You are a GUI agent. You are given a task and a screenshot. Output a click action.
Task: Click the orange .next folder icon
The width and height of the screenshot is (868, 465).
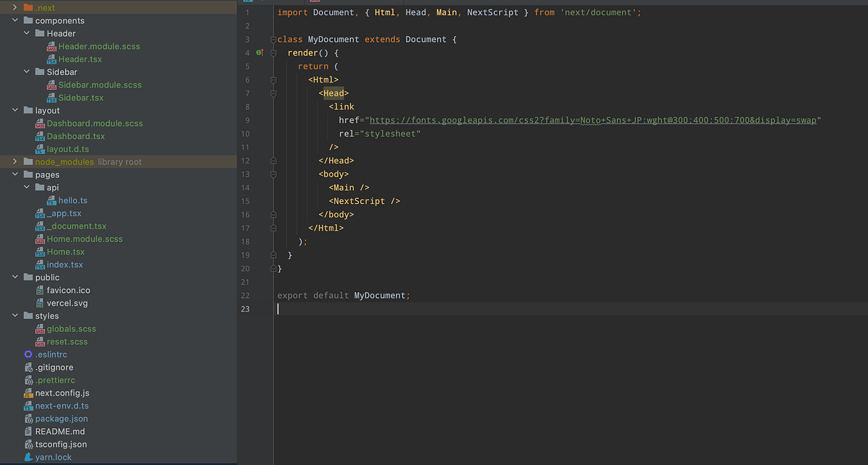tap(27, 7)
